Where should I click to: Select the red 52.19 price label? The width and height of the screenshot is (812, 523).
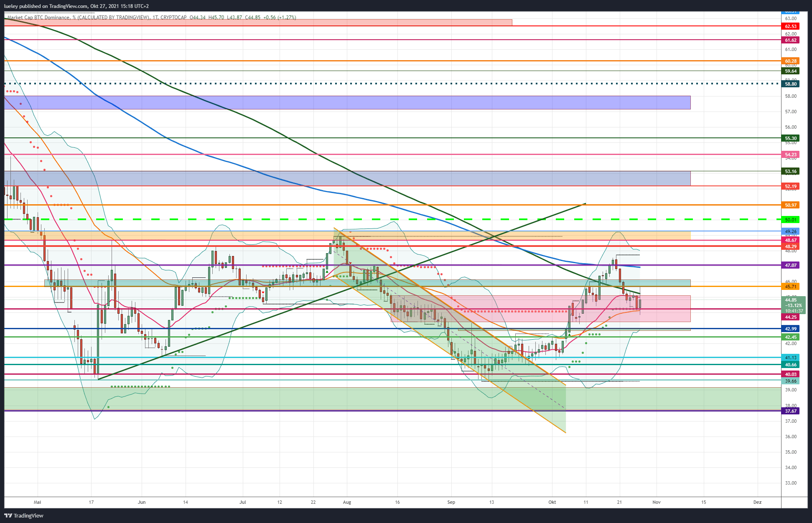coord(790,186)
